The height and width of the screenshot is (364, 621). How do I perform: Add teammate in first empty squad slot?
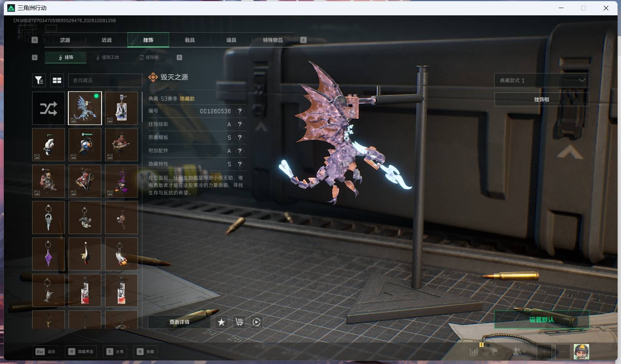point(544,351)
